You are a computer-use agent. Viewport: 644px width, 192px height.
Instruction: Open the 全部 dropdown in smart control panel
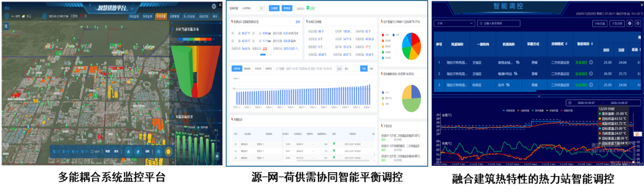pos(454,23)
